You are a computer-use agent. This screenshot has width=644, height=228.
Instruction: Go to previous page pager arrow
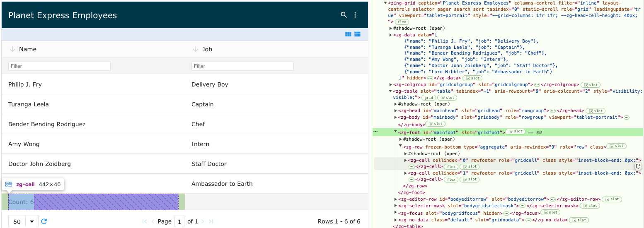tap(153, 221)
